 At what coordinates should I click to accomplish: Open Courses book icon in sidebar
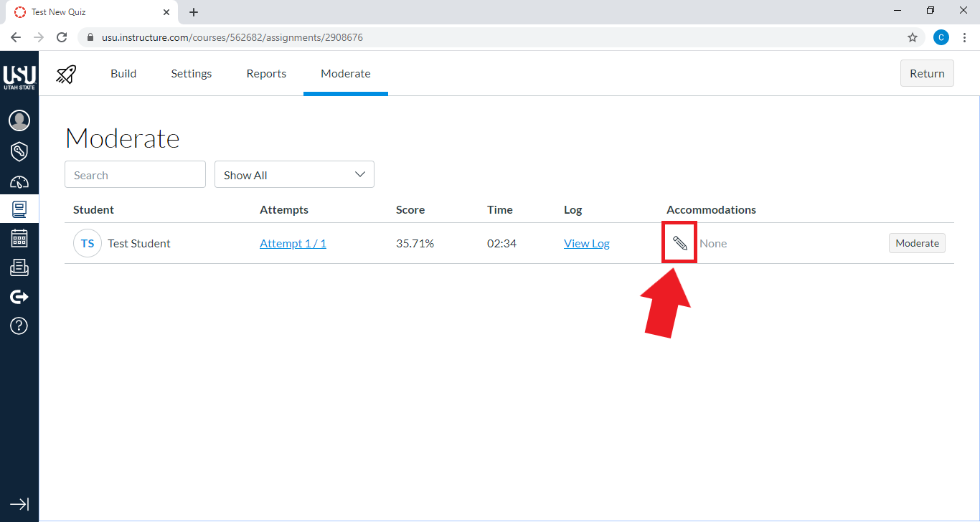pos(19,209)
